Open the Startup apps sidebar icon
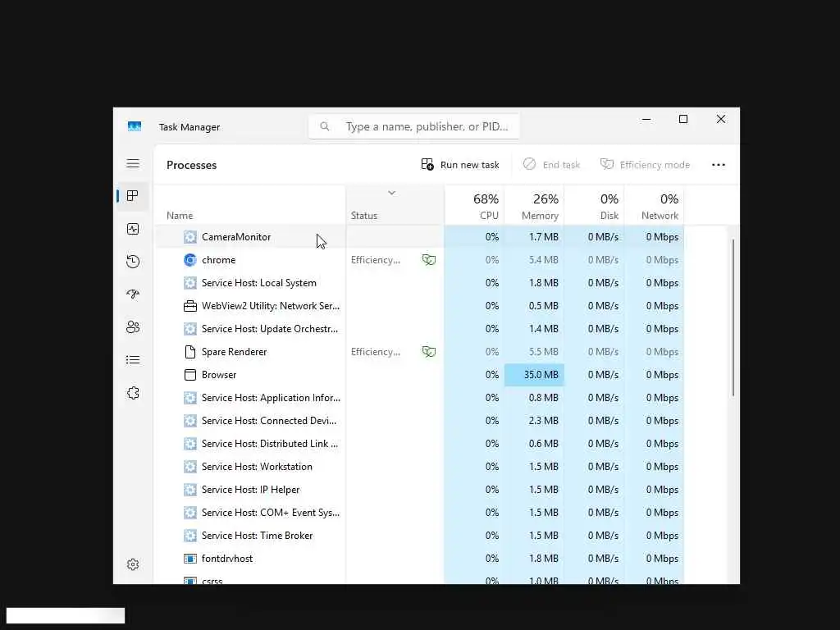 133,294
